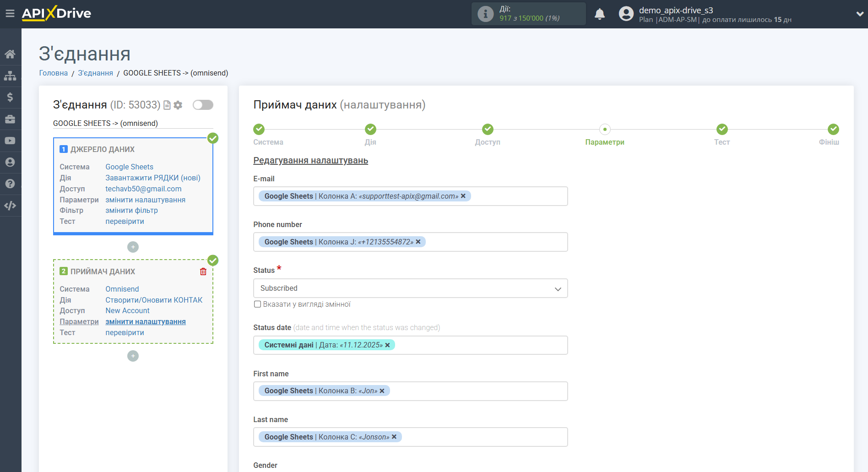Viewport: 868px width, 472px height.
Task: Click the help question mark sidebar icon
Action: point(10,184)
